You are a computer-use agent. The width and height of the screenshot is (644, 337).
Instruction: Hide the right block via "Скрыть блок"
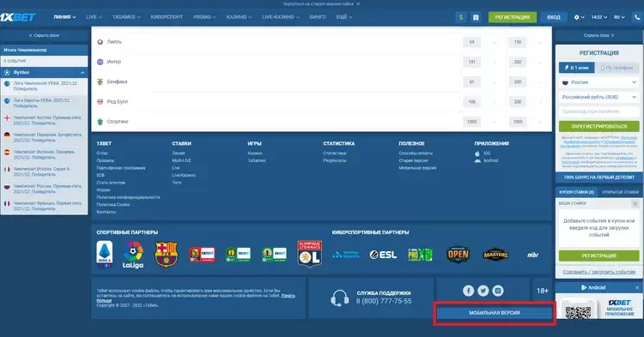coord(598,35)
